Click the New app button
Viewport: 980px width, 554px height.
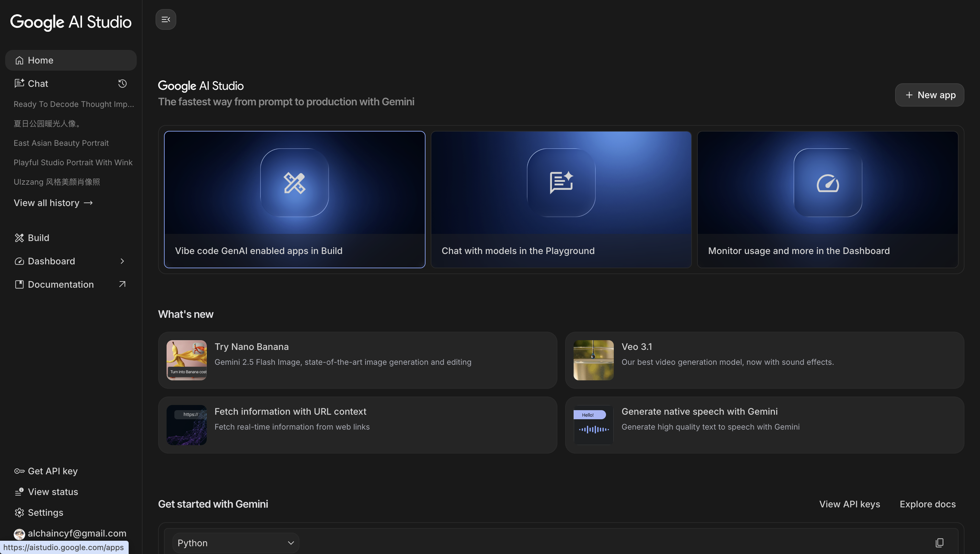[x=929, y=95]
